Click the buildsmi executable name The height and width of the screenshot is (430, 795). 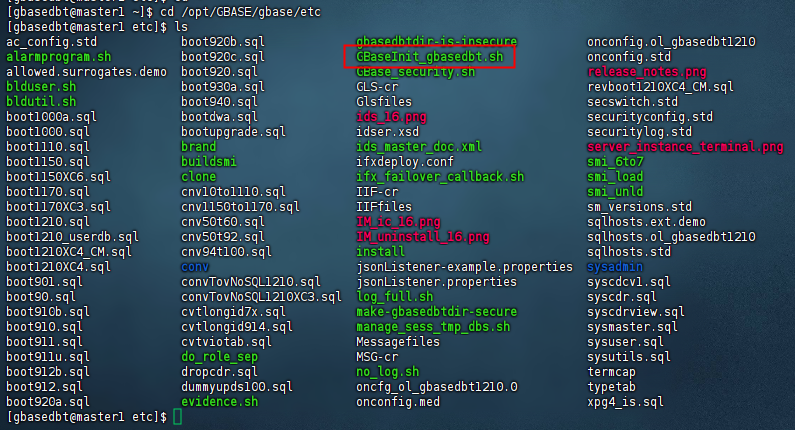[x=208, y=162]
